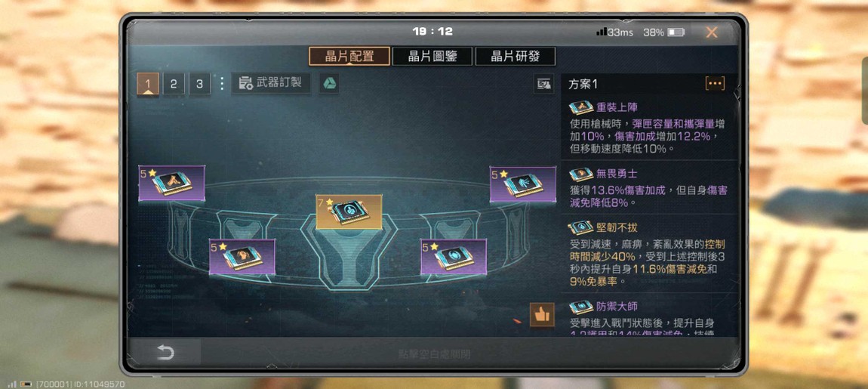This screenshot has height=389, width=868.
Task: Open the three-dot options beside 方案1
Action: [715, 84]
